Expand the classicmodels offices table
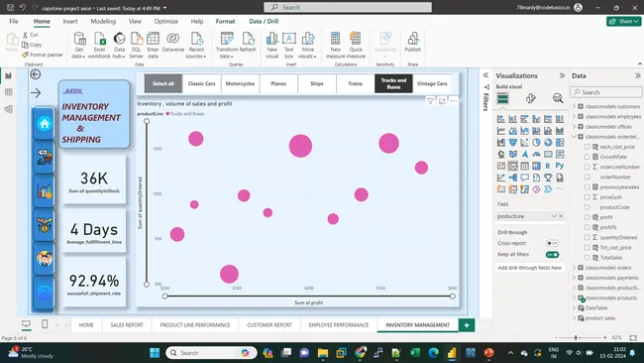The height and width of the screenshot is (363, 644). [575, 127]
